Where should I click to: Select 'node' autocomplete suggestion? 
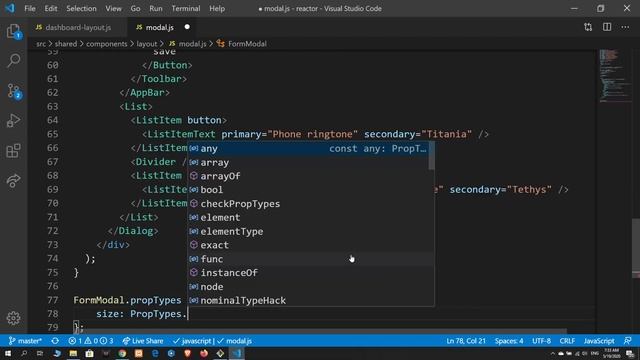308,287
